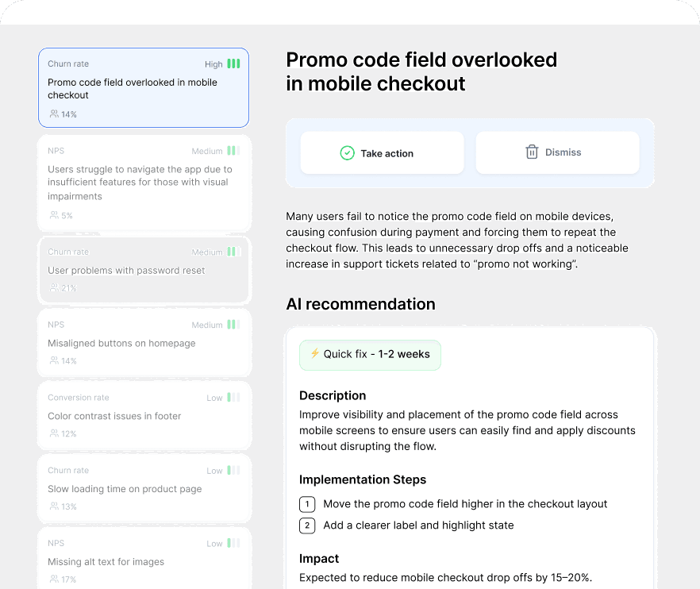Viewport: 700px width, 589px height.
Task: Click the Take action checkmark icon
Action: [347, 153]
